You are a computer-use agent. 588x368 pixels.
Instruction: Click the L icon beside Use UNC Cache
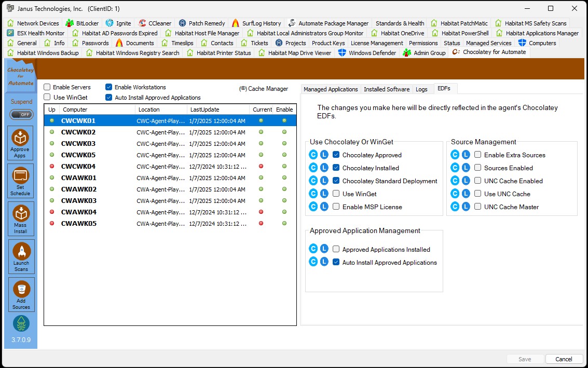(466, 194)
